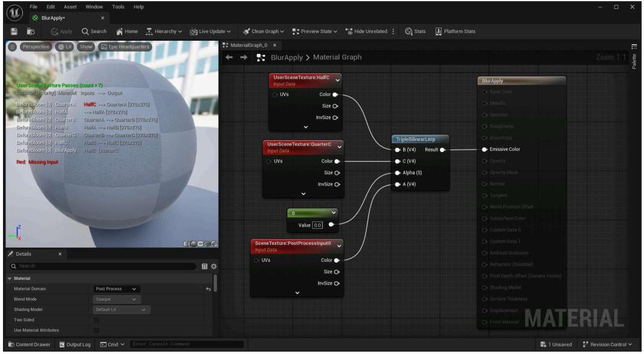644x354 pixels.
Task: Open the viewport hamburger options menu
Action: 13,47
